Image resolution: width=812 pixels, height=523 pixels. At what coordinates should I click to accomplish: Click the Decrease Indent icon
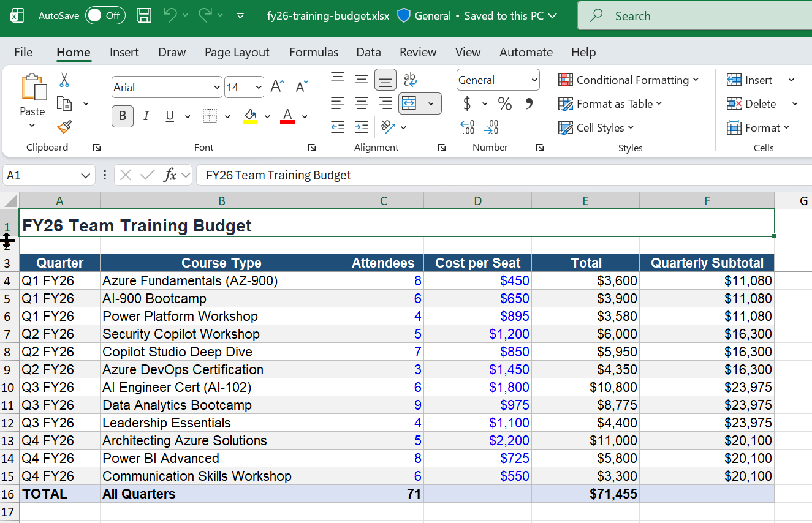point(338,127)
